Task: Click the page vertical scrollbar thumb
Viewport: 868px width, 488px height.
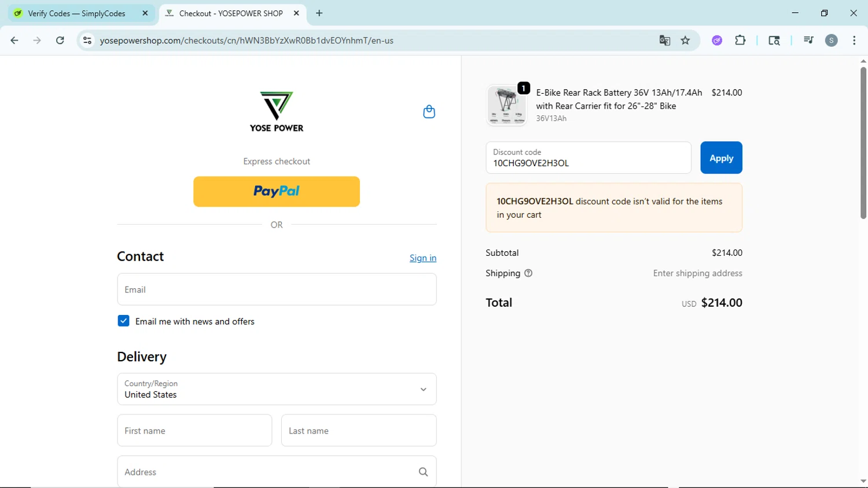Action: point(863,143)
